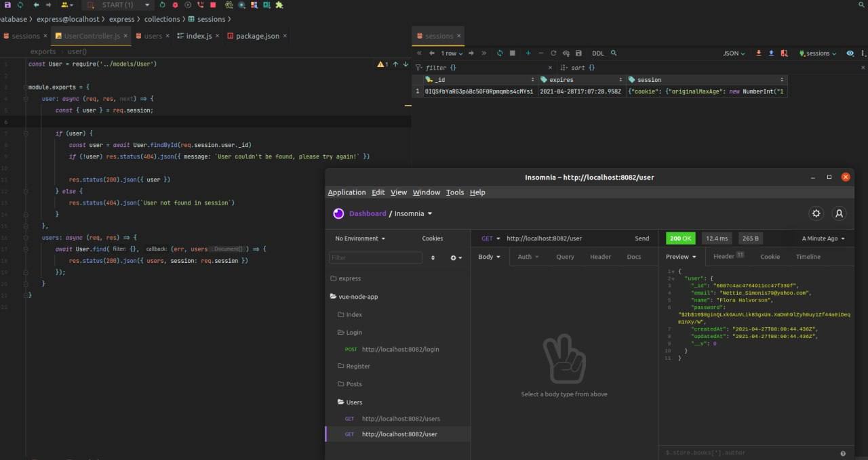Screen dimensions: 868x460
Task: Click the Insomnia settings gear icon
Action: pyautogui.click(x=816, y=213)
